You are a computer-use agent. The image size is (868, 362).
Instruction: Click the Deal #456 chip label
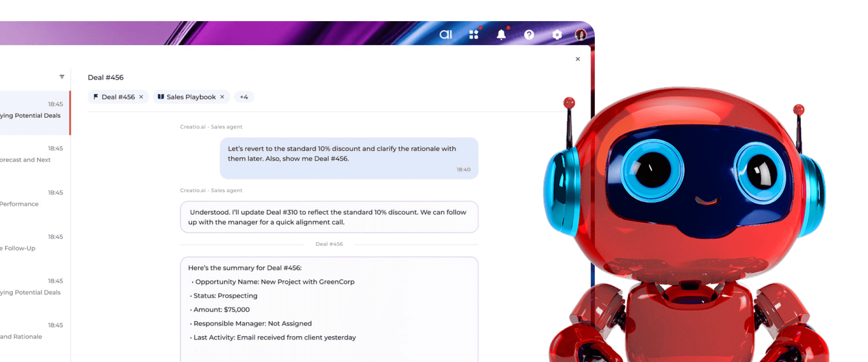click(118, 97)
